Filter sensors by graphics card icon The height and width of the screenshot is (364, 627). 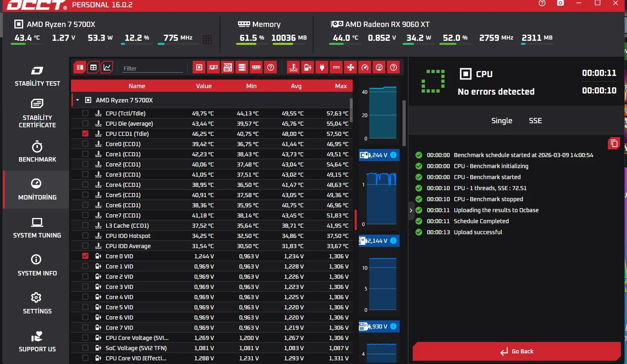click(x=213, y=67)
